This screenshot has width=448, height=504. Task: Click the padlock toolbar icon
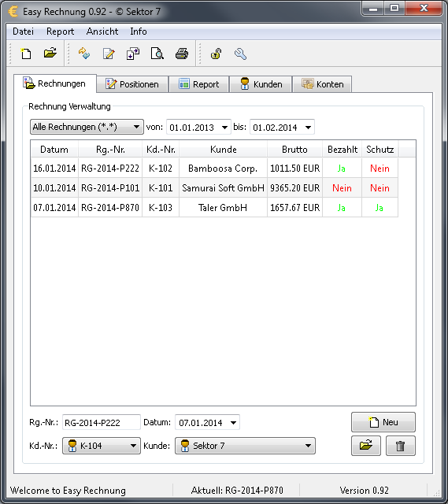coord(216,54)
